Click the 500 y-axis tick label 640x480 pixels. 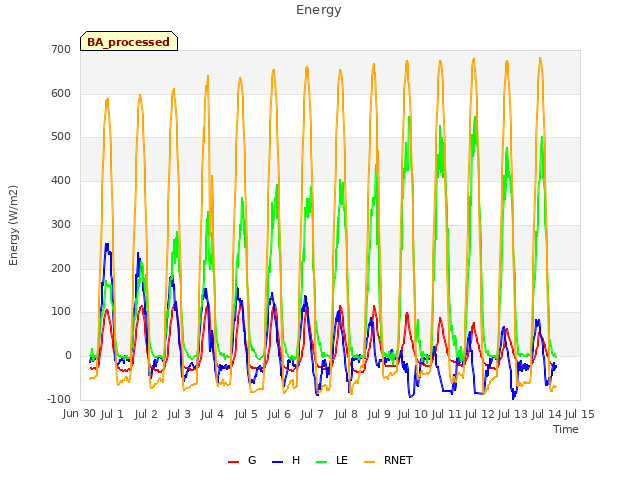pyautogui.click(x=61, y=137)
